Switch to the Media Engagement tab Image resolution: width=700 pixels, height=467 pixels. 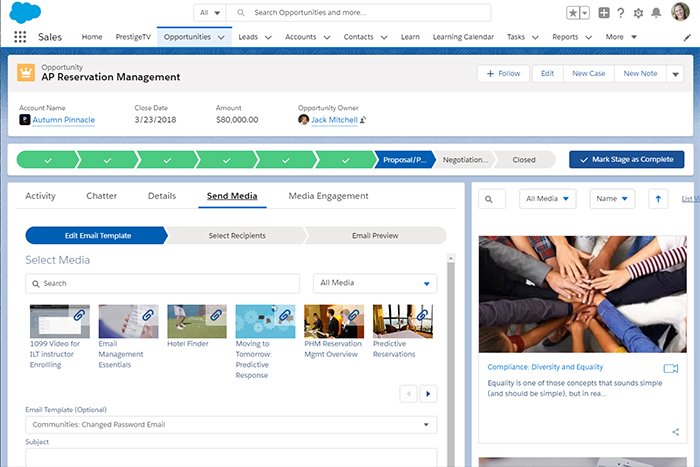coord(328,196)
